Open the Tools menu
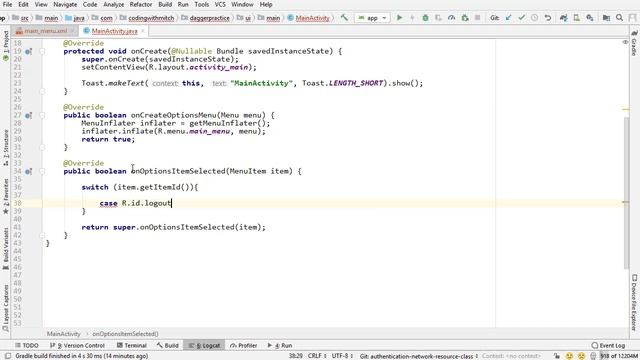 (202, 4)
